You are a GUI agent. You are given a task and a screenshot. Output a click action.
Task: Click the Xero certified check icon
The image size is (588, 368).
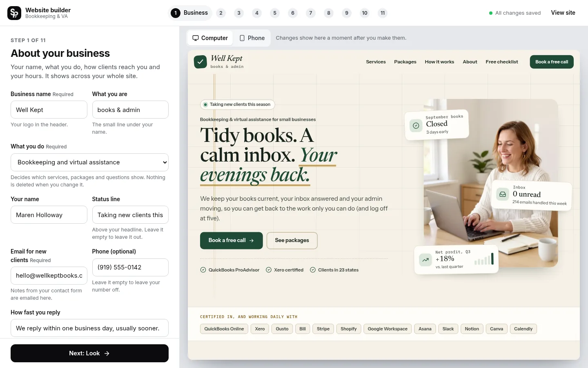click(x=269, y=270)
